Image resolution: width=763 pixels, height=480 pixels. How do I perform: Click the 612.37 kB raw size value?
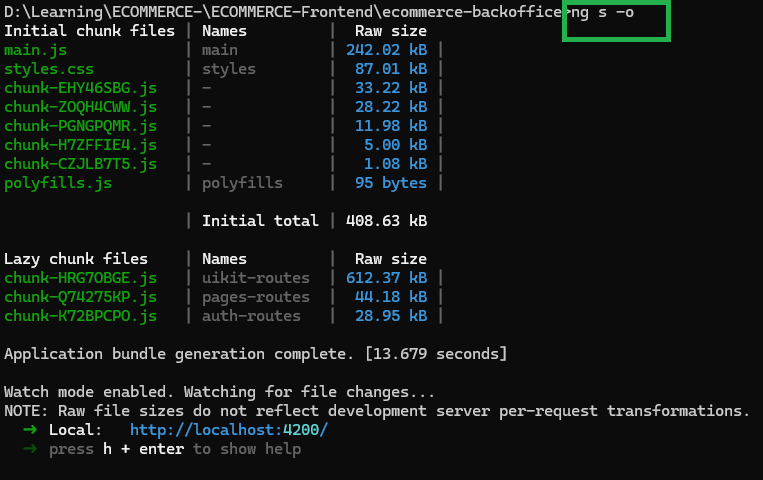pos(387,278)
